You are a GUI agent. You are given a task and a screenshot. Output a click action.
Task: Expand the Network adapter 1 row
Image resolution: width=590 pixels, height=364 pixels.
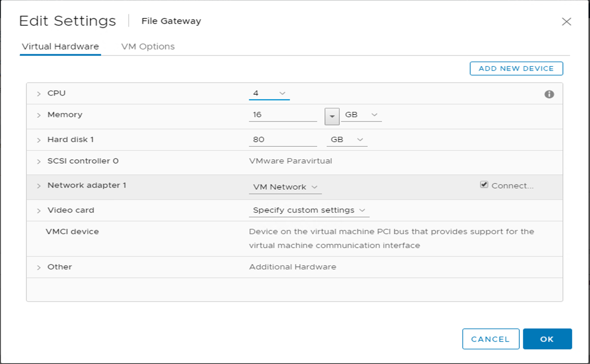(x=38, y=186)
